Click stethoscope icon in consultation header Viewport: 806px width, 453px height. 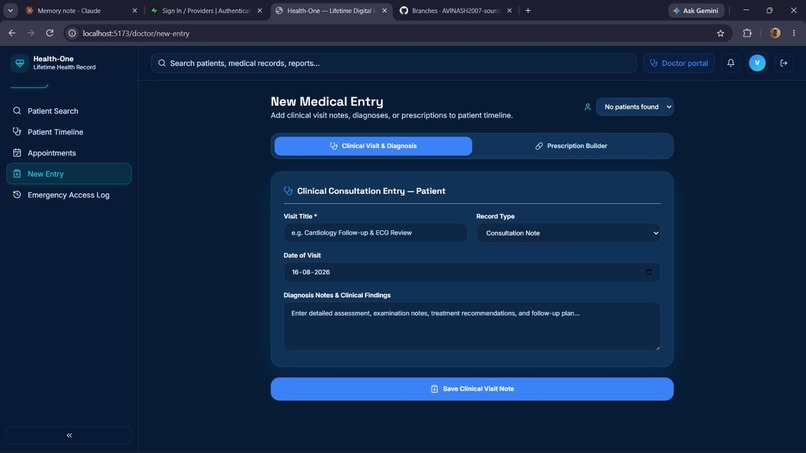[x=288, y=191]
